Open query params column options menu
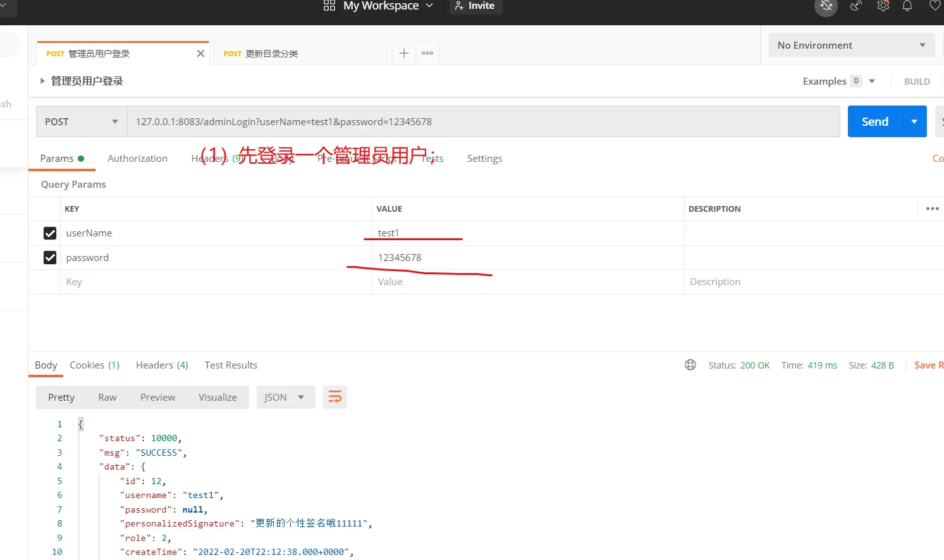Viewport: 944px width, 560px height. pos(932,209)
